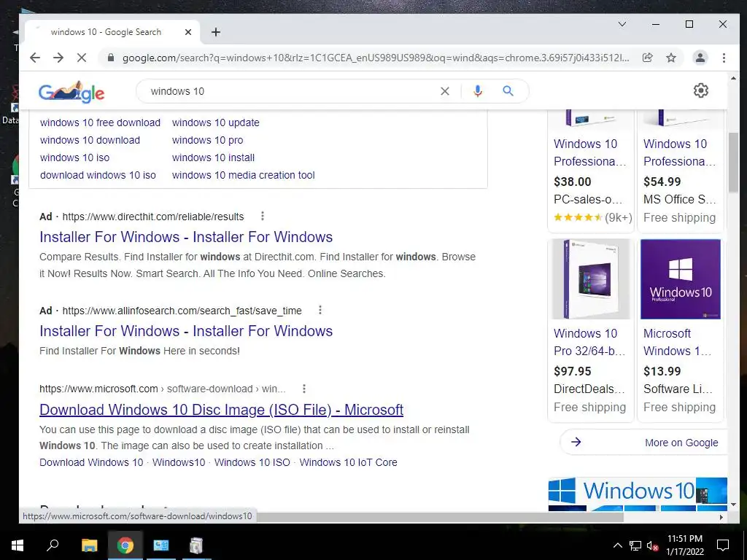Click the browser forward arrow
Screen dimensions: 747x560
pyautogui.click(x=58, y=58)
